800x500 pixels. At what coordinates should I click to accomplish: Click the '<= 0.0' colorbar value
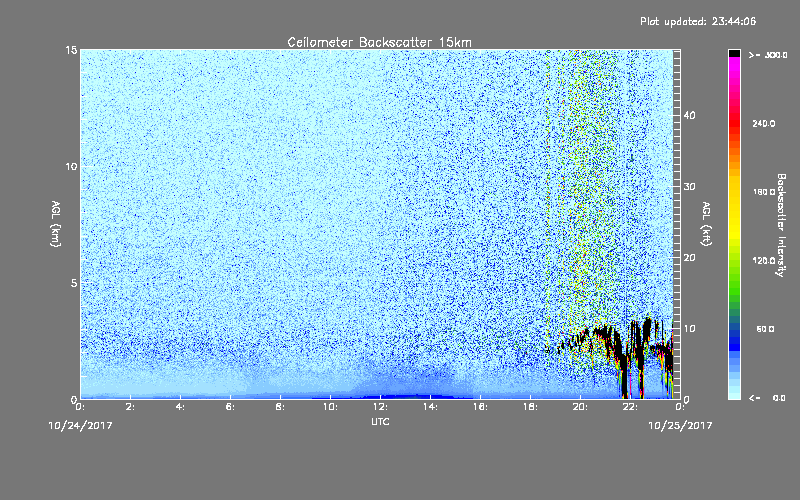768,398
